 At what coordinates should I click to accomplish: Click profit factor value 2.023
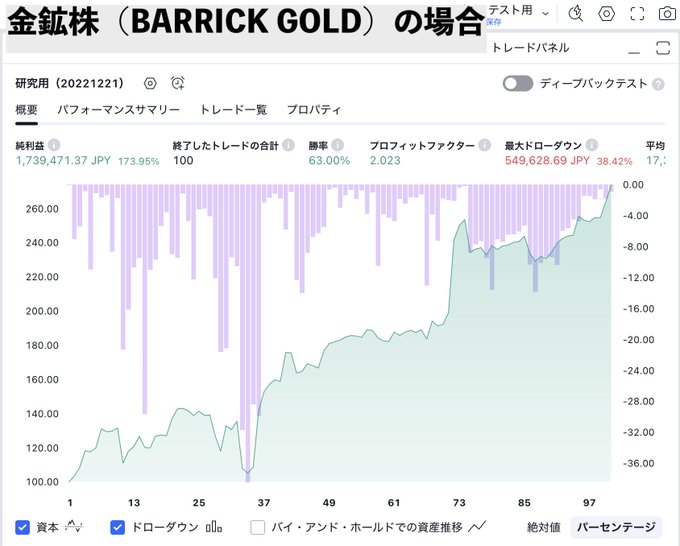tap(385, 161)
